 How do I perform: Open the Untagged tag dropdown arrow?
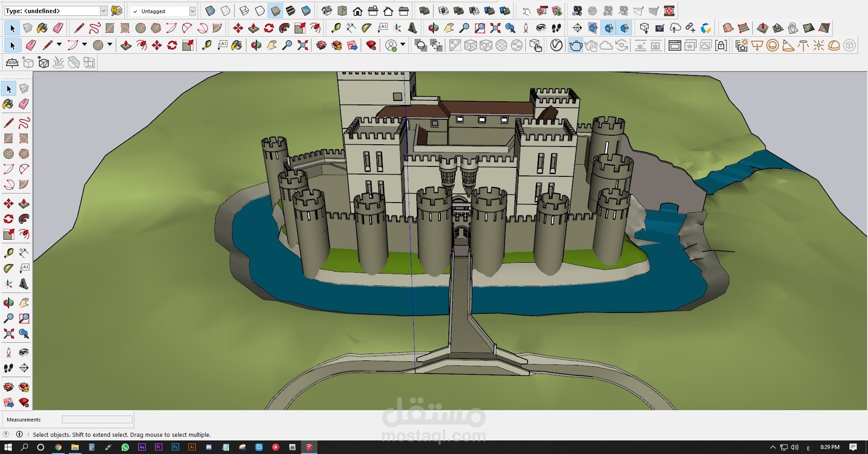(193, 11)
